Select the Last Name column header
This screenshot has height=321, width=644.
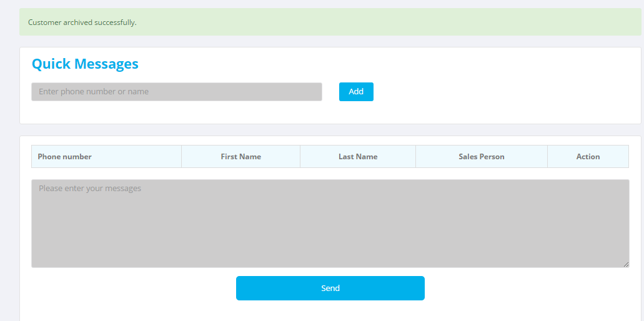click(358, 156)
